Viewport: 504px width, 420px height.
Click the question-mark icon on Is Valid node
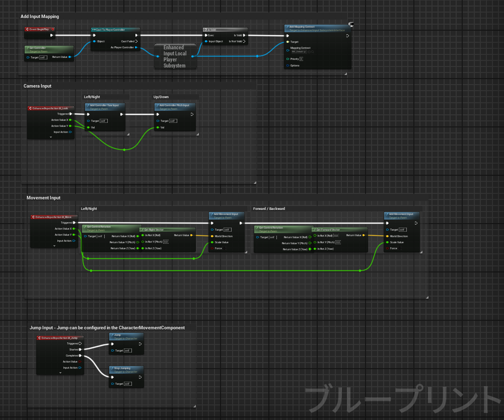pyautogui.click(x=205, y=29)
